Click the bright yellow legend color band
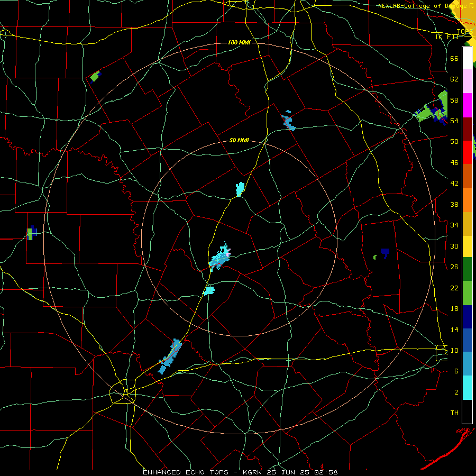 pyautogui.click(x=467, y=246)
